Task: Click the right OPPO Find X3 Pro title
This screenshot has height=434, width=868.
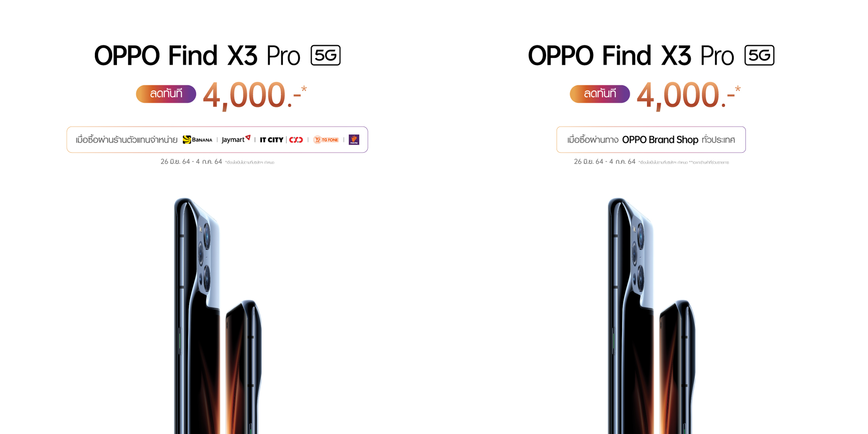Action: point(631,56)
